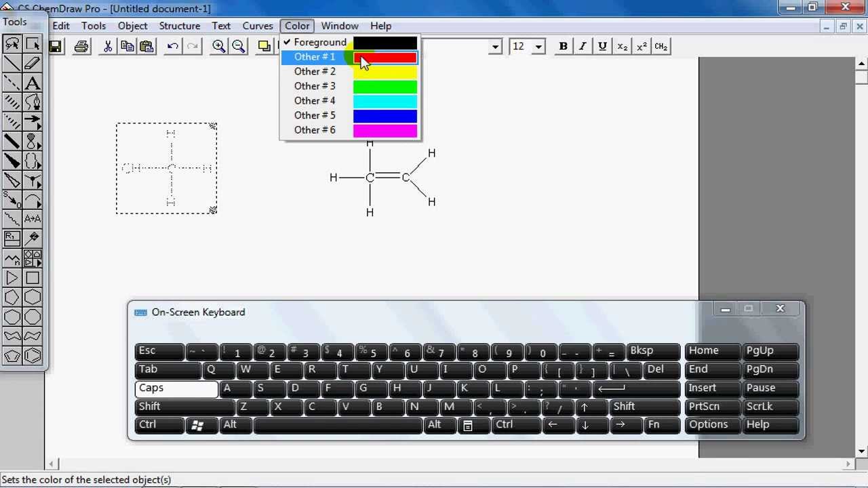Viewport: 868px width, 488px height.
Task: Open the font size dropdown
Action: pyautogui.click(x=538, y=47)
